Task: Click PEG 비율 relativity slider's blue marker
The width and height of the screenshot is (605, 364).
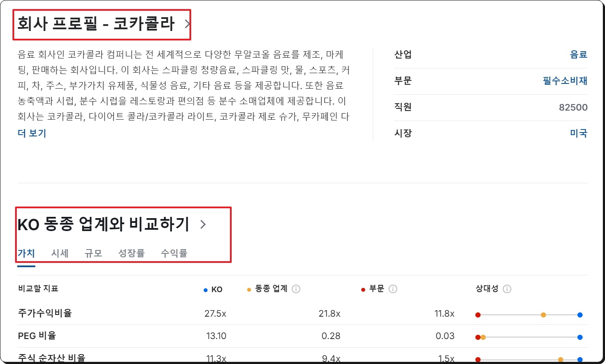Action: click(580, 337)
